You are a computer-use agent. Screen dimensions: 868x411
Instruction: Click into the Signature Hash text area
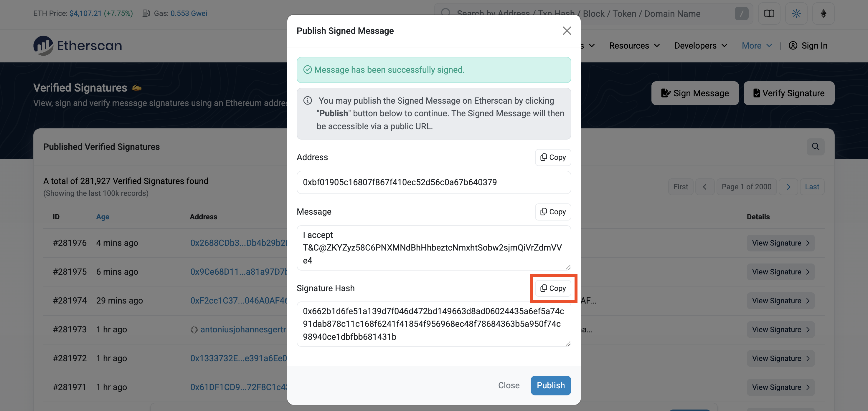(x=433, y=324)
